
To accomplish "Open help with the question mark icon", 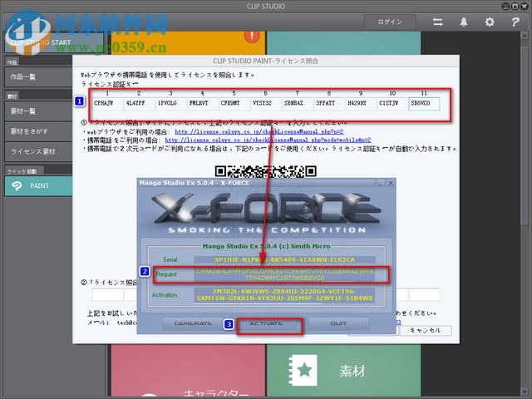I will (515, 22).
